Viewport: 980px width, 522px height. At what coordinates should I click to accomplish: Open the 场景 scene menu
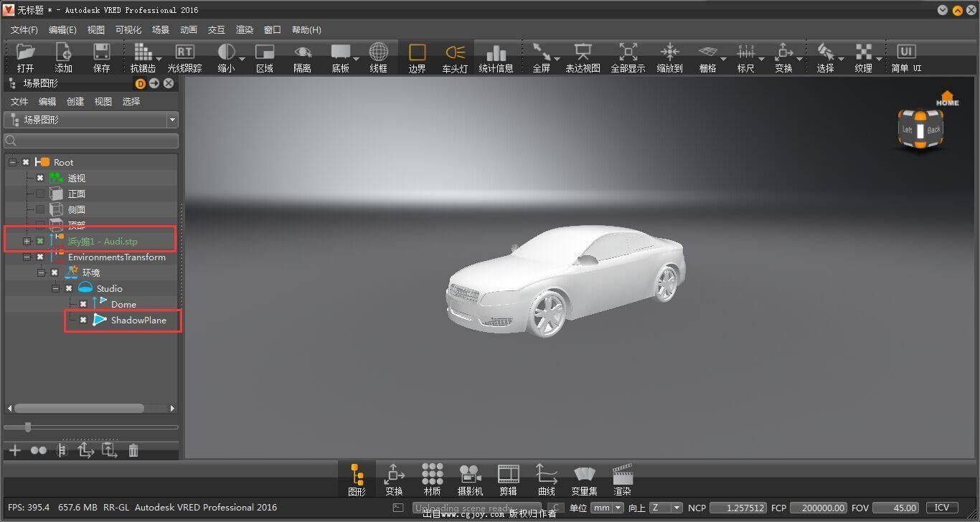tap(161, 29)
